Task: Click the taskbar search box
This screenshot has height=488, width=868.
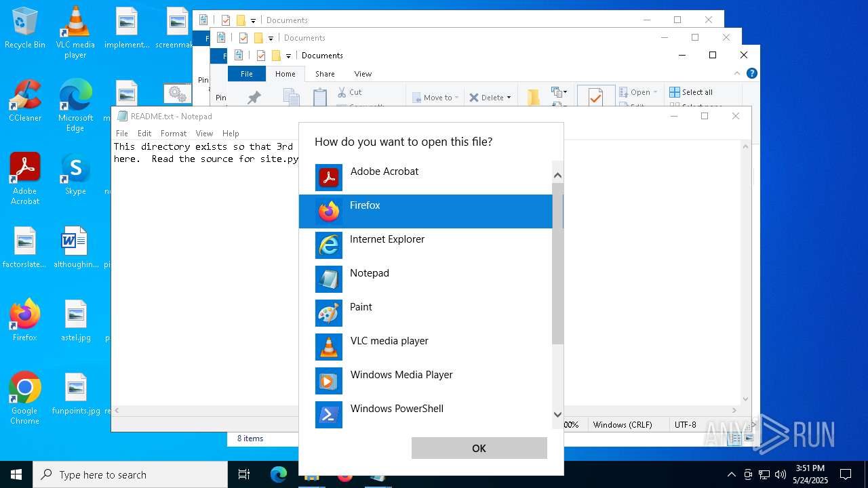Action: point(130,474)
